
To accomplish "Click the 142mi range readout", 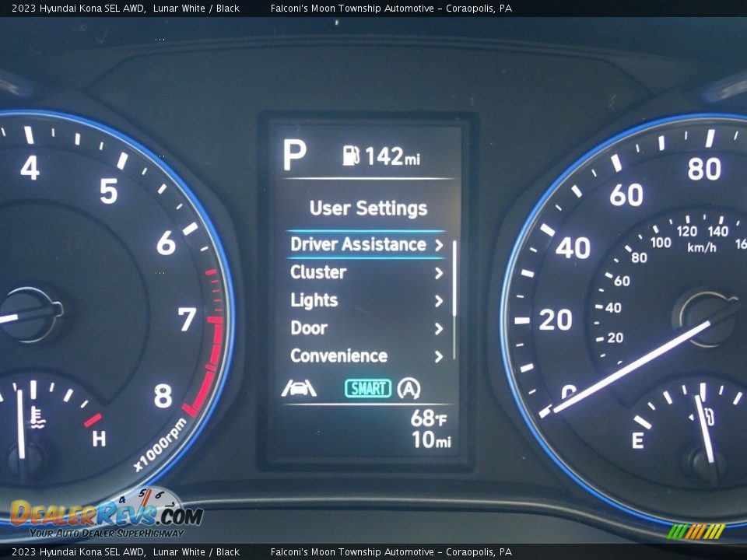I will point(393,156).
